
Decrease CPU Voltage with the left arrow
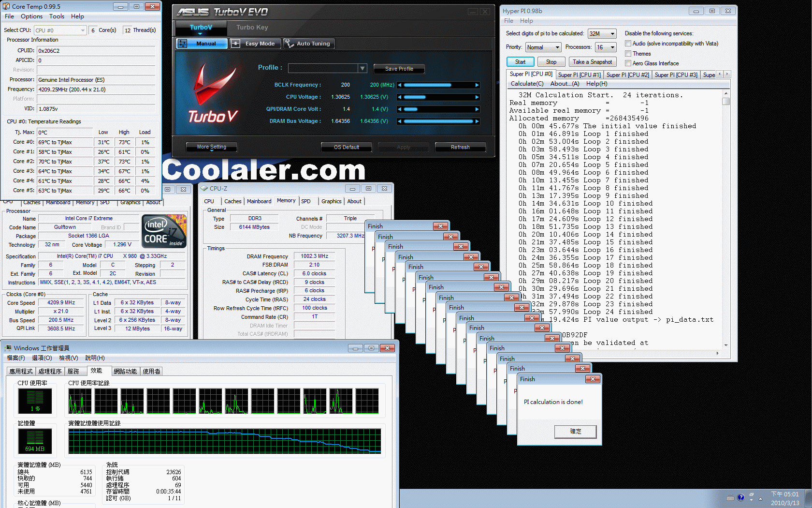pyautogui.click(x=400, y=97)
